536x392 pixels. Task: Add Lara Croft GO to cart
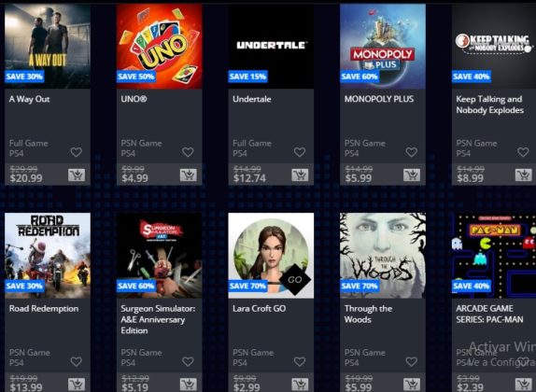300,385
